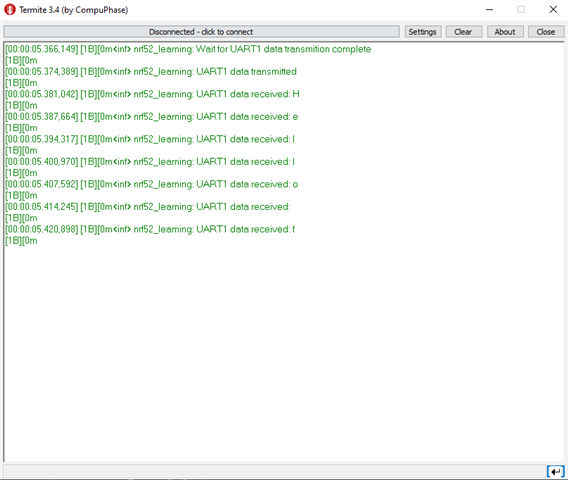568x480 pixels.
Task: Click the Termite 3.4 title bar text
Action: click(x=74, y=10)
